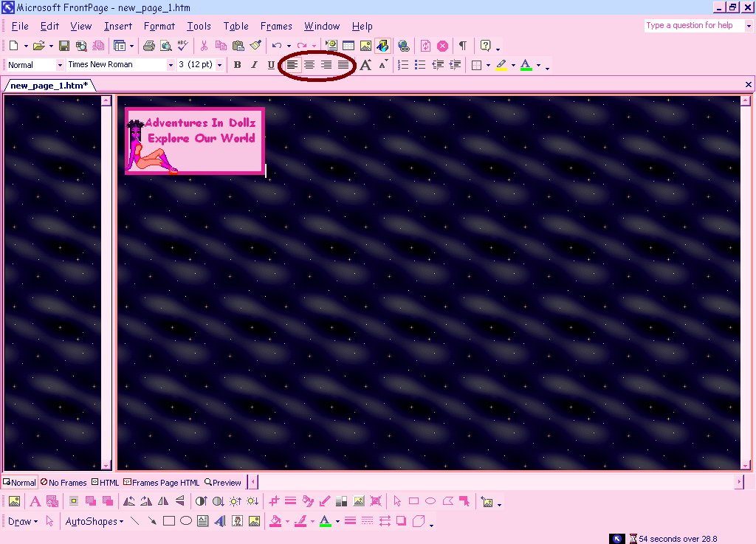Image resolution: width=756 pixels, height=544 pixels.
Task: Click the Insert Table icon
Action: 348,46
